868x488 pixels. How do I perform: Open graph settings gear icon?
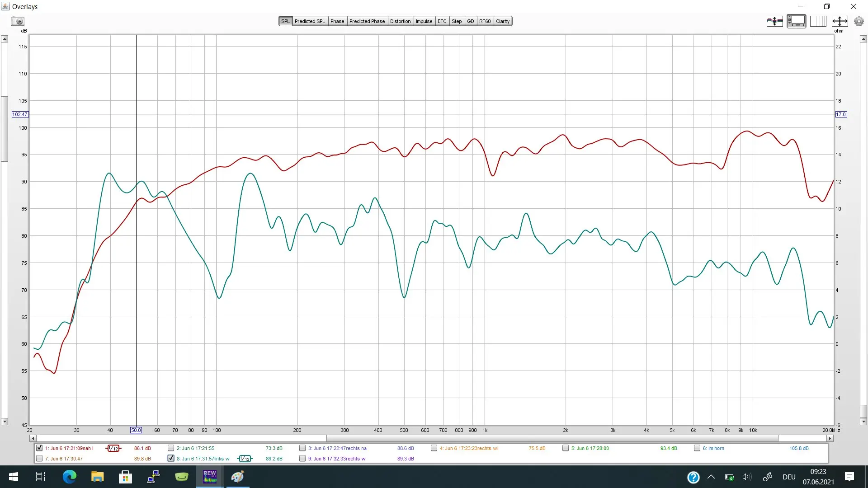[x=859, y=21]
